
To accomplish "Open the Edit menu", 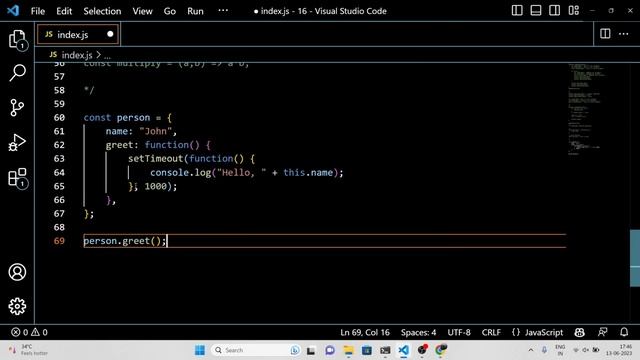I will point(64,11).
